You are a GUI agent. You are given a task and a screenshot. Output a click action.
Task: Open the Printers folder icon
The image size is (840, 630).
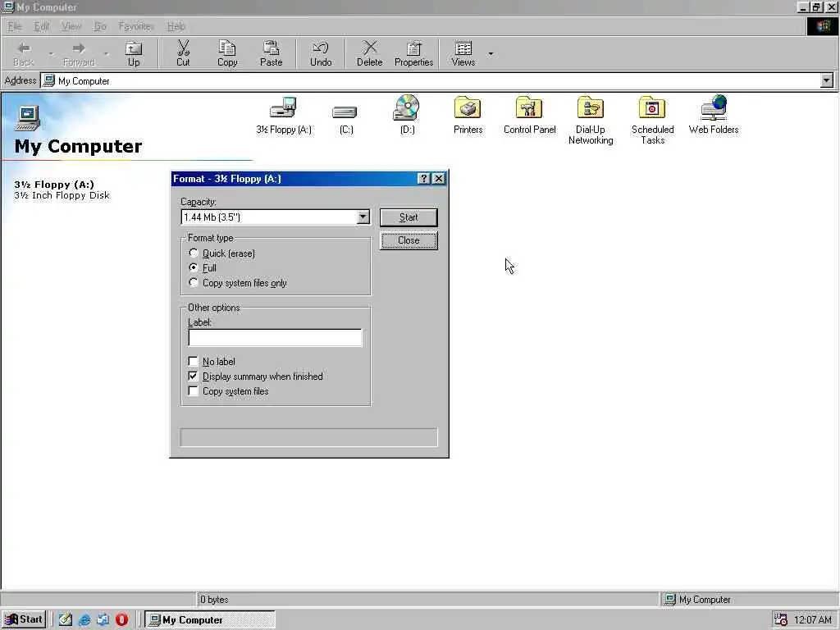point(468,107)
